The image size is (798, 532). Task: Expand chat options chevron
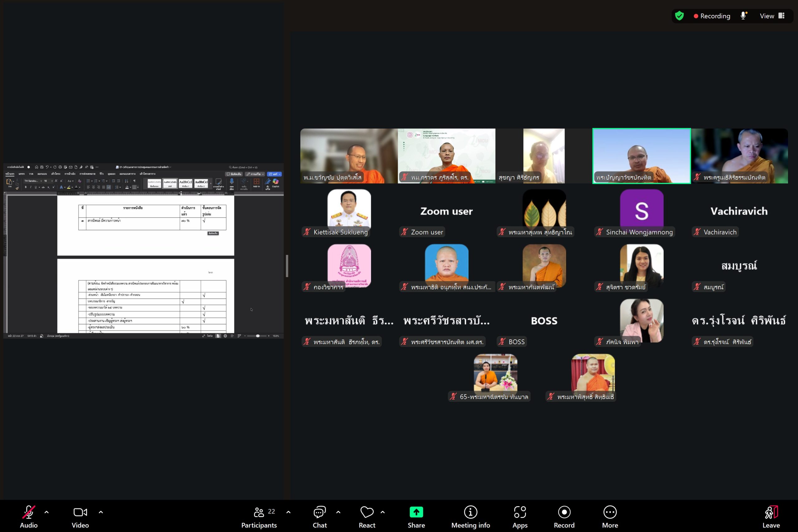point(338,512)
